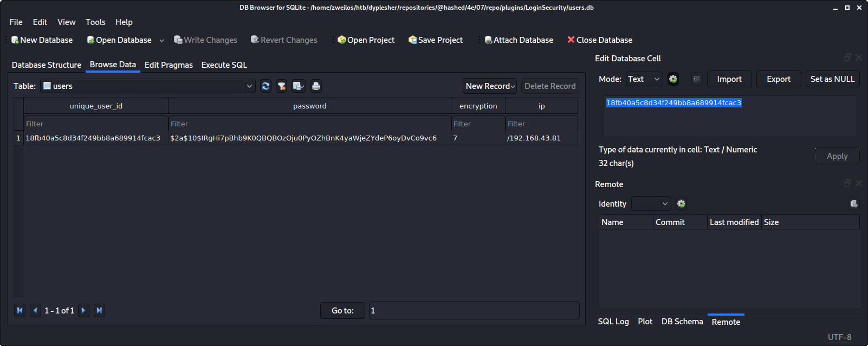
Task: Click the save table as icon
Action: [298, 86]
